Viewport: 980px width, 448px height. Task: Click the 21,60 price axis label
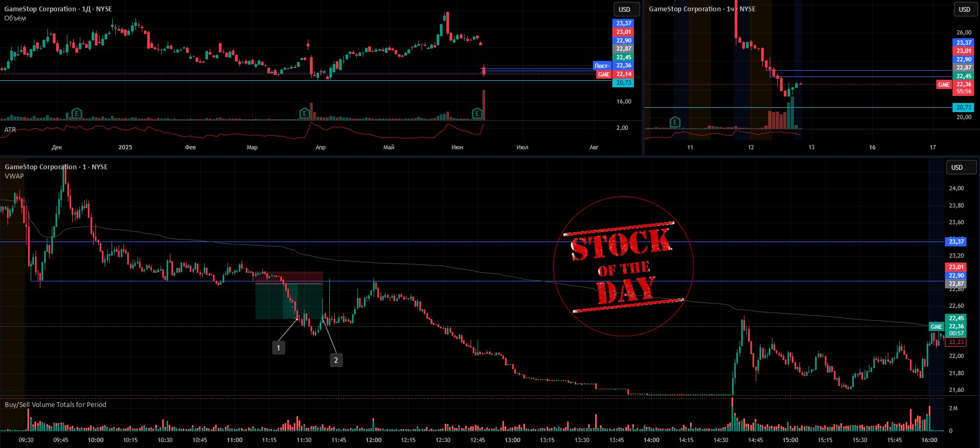click(x=956, y=390)
